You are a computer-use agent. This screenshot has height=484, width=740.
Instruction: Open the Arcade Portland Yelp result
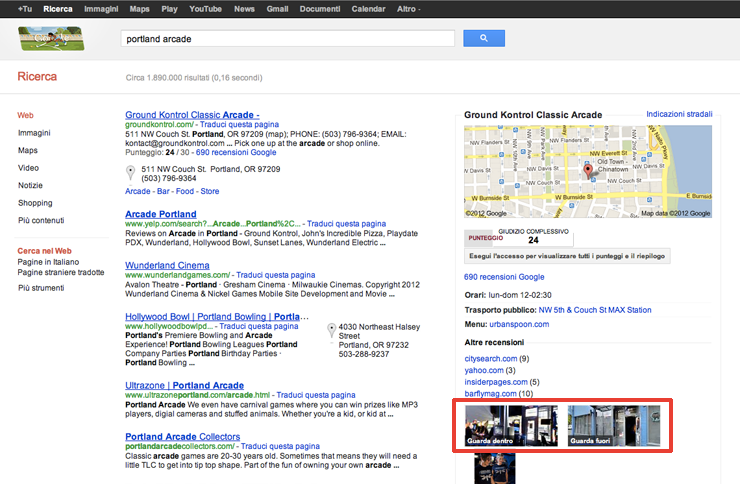(160, 214)
